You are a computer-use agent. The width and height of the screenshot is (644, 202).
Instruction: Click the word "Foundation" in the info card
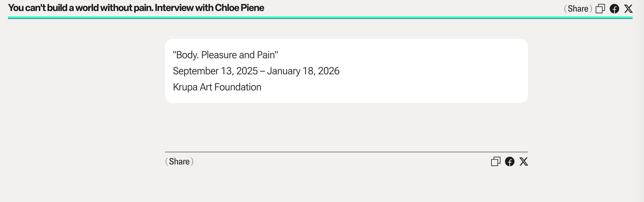[237, 87]
